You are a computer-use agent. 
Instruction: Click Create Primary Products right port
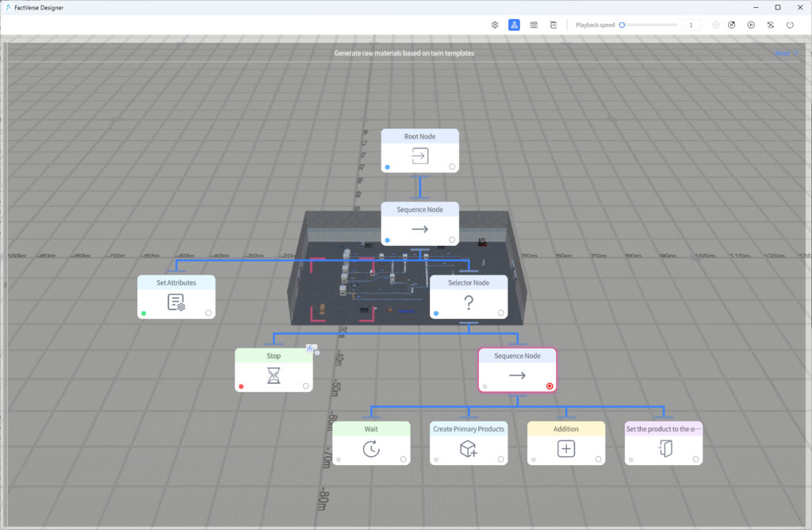tap(501, 459)
